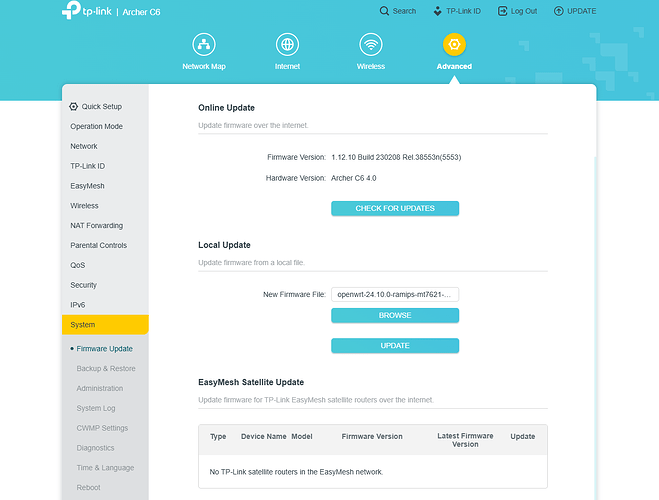Click the BROWSE button
This screenshot has height=500, width=659.
[395, 316]
